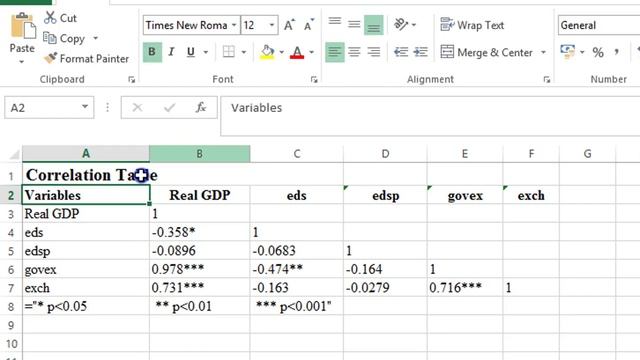This screenshot has height=360, width=640.
Task: Select Middle Align icon
Action: tap(354, 25)
